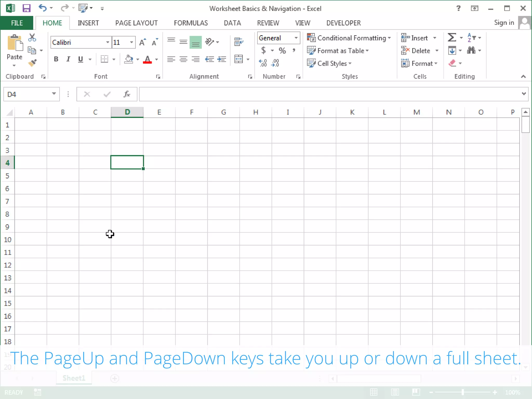Toggle Italic formatting
Viewport: 532px width, 399px height.
[x=68, y=59]
